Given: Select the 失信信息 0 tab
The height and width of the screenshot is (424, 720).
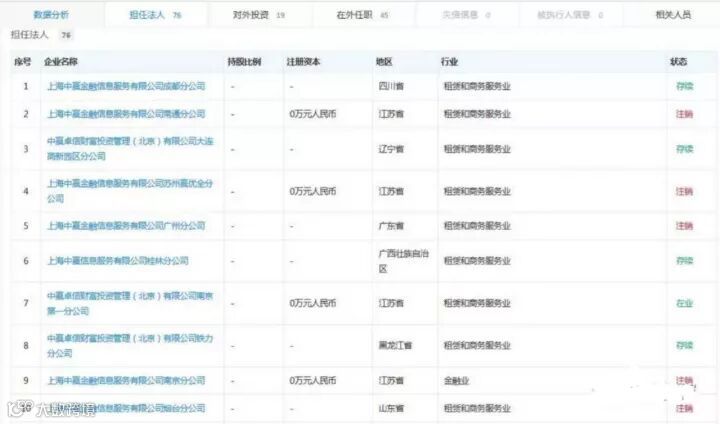Looking at the screenshot, I should click(x=466, y=15).
